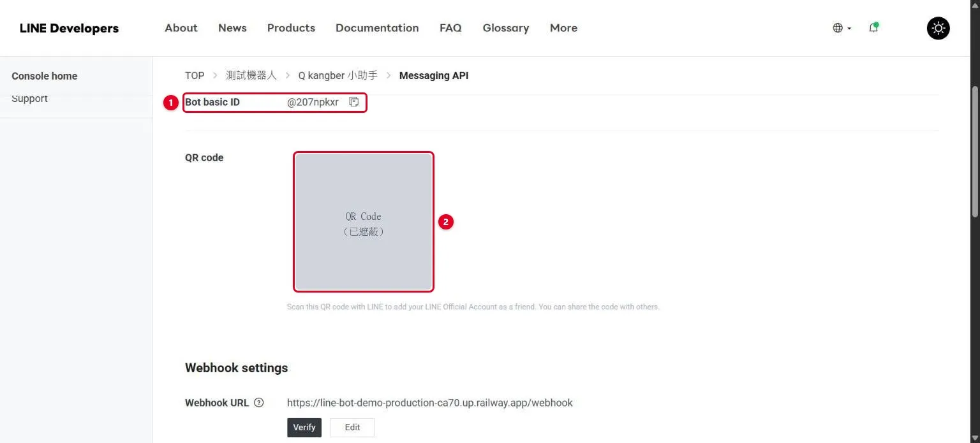
Task: Go to Documentation
Action: 377,28
